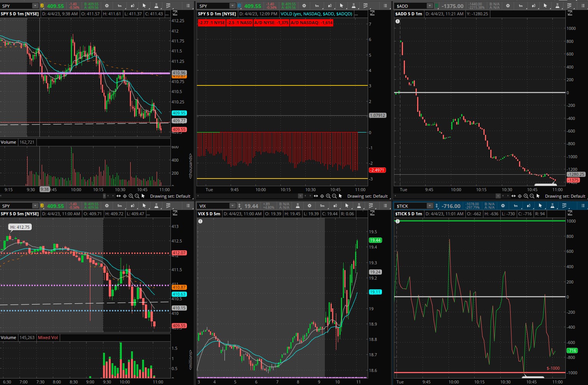
Task: Open list menu icon on SPY 1m candlestick chart
Action: coord(188,6)
